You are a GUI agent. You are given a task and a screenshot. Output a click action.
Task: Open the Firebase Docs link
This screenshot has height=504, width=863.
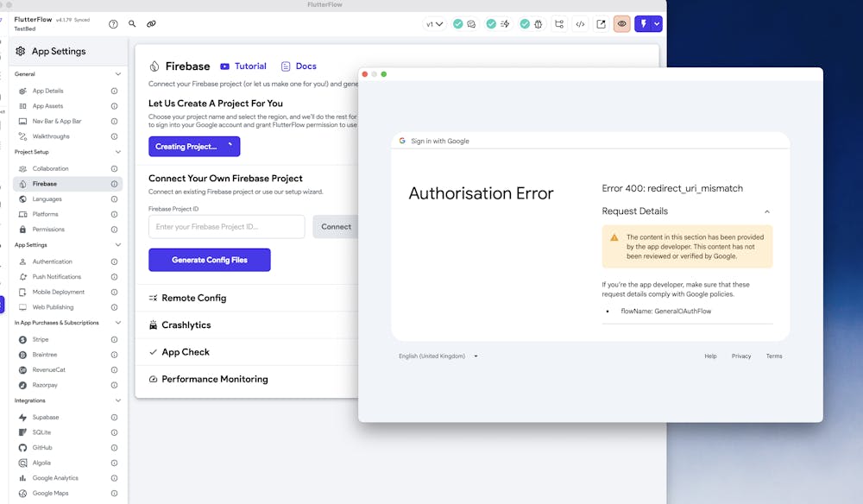tap(299, 66)
